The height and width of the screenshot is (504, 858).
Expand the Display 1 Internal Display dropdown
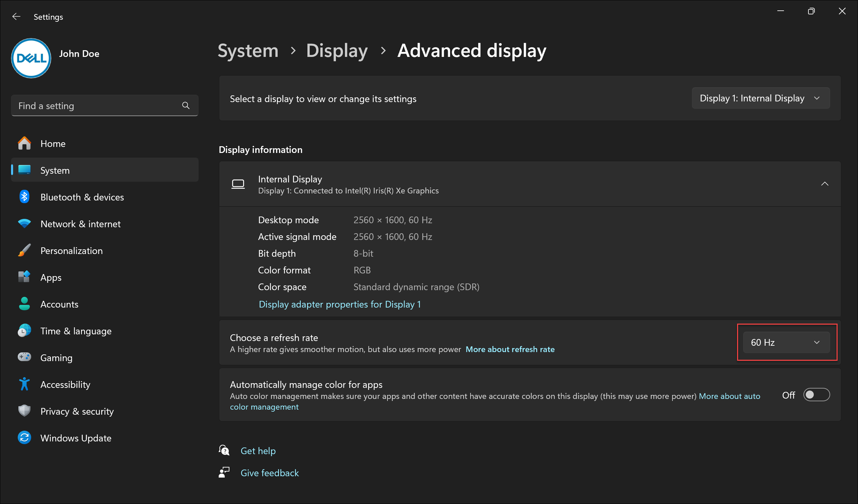coord(760,98)
